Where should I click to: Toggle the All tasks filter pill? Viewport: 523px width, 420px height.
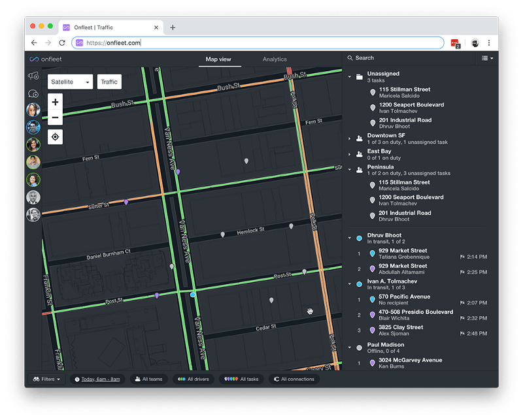(242, 379)
